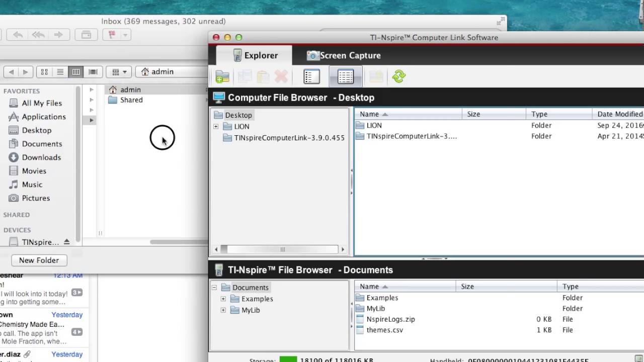Click the green refresh arrows icon

[399, 76]
